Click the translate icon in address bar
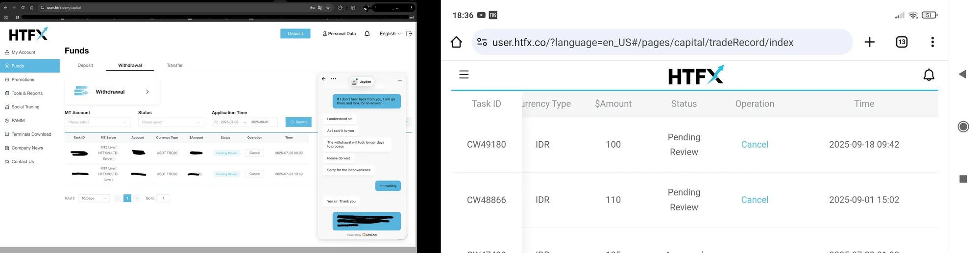 tap(320, 8)
